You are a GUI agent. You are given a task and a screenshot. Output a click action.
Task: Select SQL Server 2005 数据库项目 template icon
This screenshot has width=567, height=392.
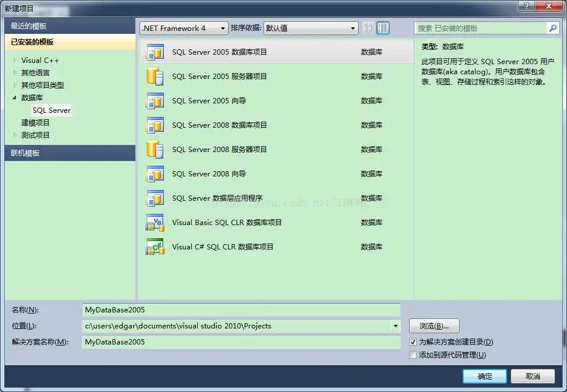pyautogui.click(x=155, y=52)
